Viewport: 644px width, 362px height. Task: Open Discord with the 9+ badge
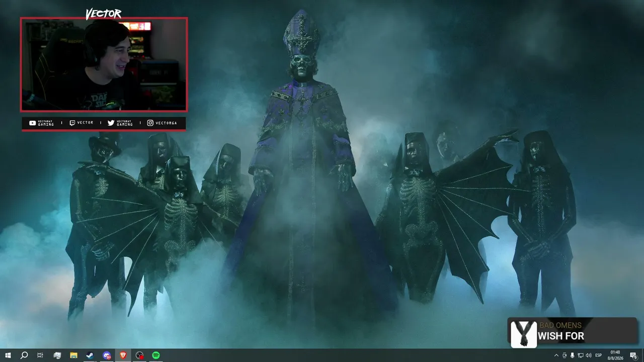pos(107,355)
